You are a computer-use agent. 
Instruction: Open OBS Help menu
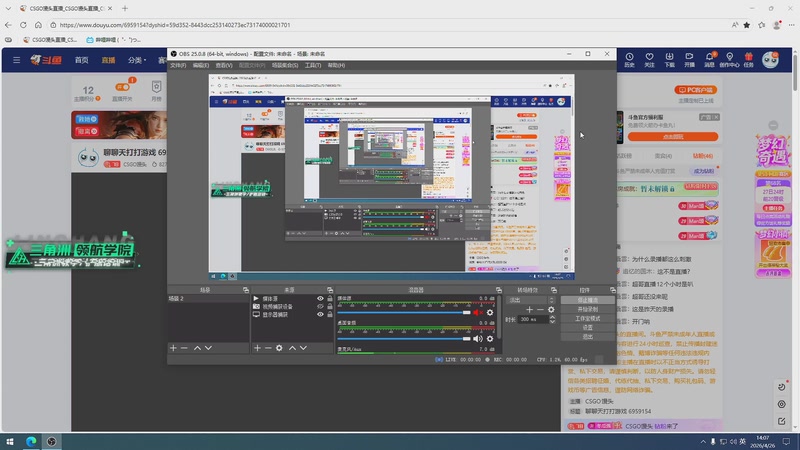click(336, 65)
